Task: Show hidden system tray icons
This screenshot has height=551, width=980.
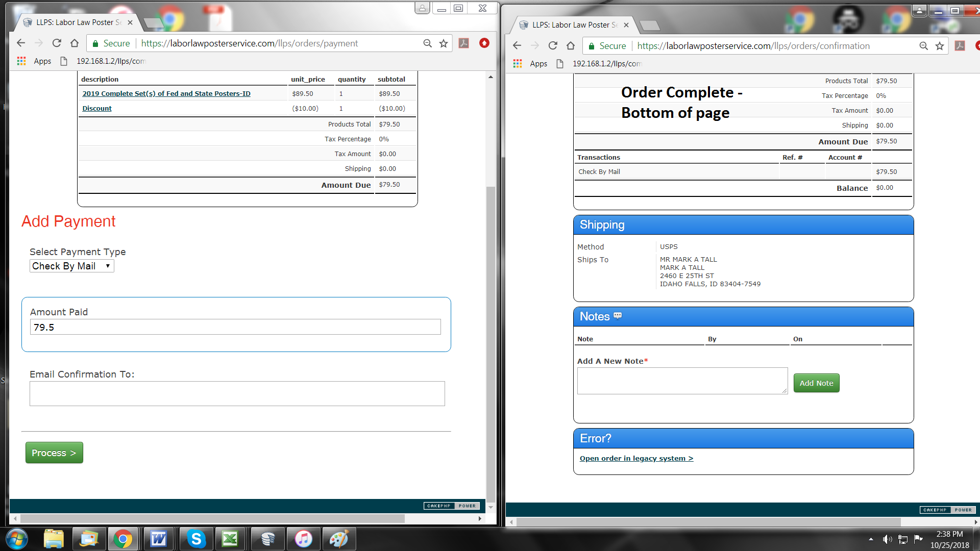Action: coord(871,539)
